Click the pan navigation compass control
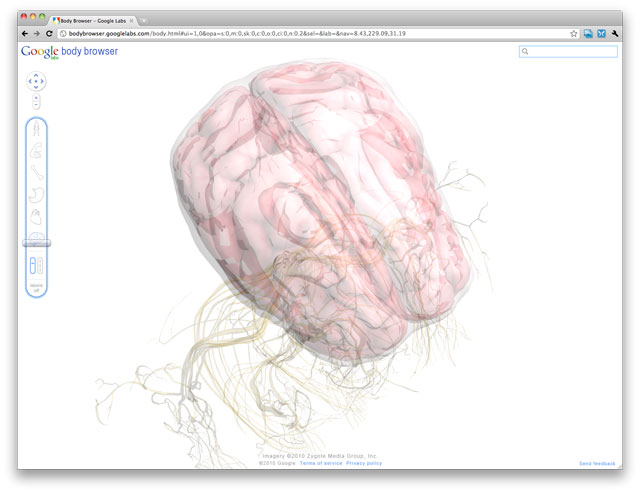The height and width of the screenshot is (493, 640). coord(36,80)
